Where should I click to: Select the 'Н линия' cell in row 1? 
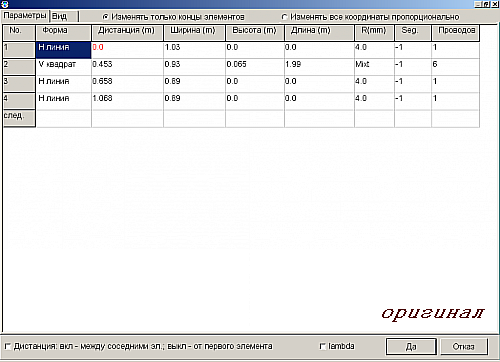click(63, 50)
